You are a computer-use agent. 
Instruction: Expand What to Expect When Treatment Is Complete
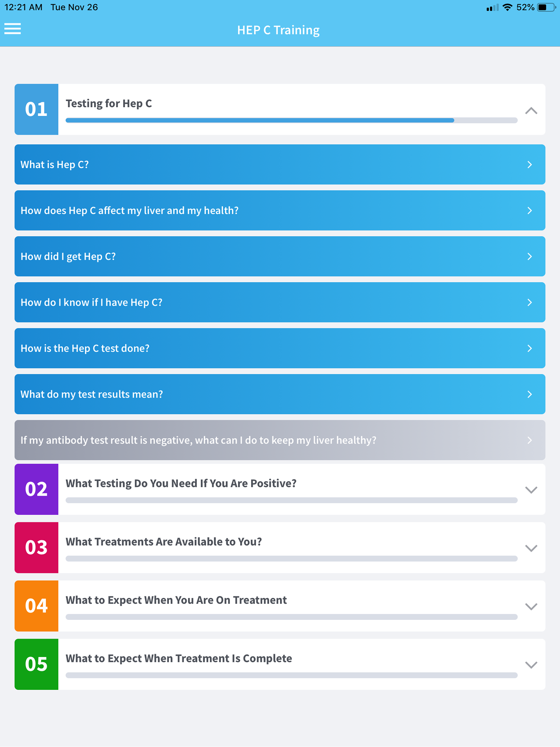(x=531, y=665)
